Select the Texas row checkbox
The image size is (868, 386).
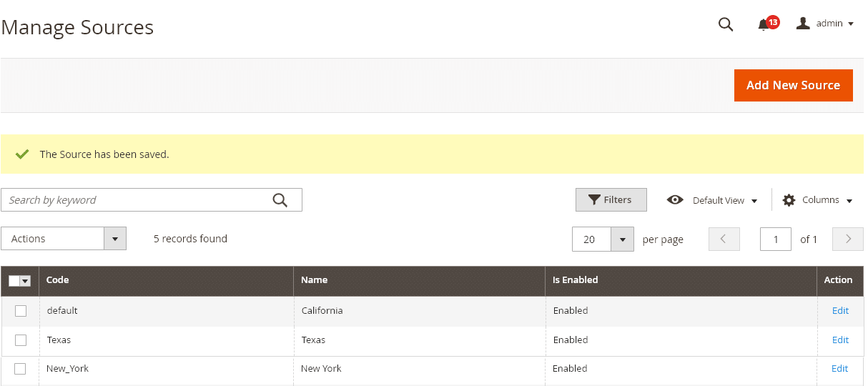[21, 340]
